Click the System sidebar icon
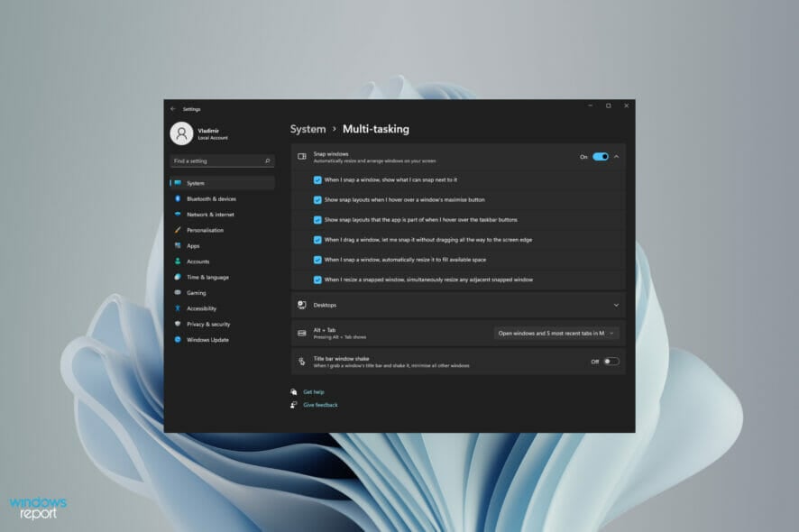Image resolution: width=799 pixels, height=532 pixels. point(178,183)
